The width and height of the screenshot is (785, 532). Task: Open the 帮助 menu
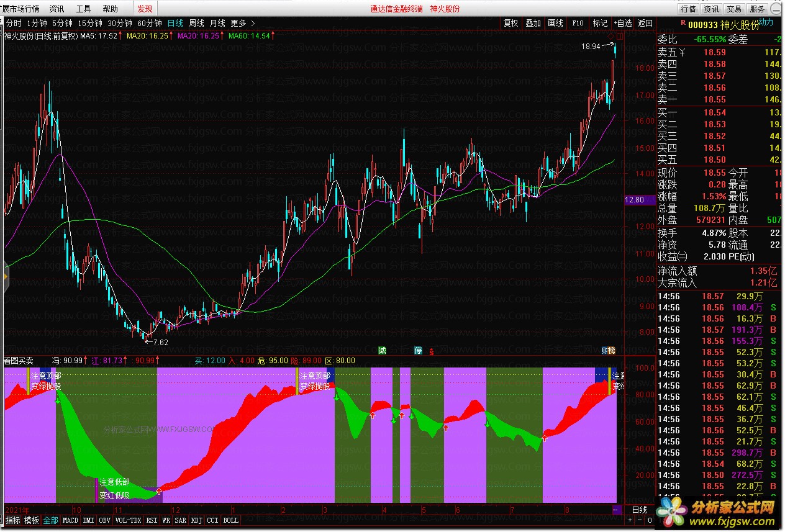tap(110, 9)
